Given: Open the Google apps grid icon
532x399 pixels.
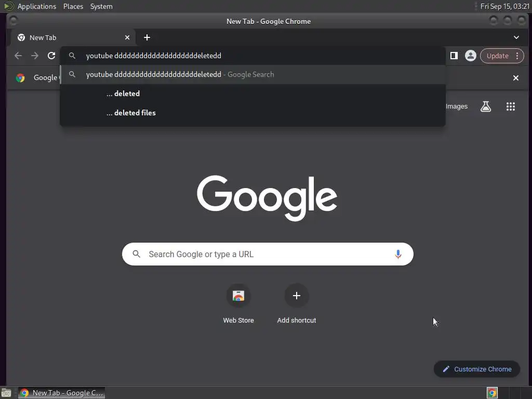Looking at the screenshot, I should pos(511,107).
